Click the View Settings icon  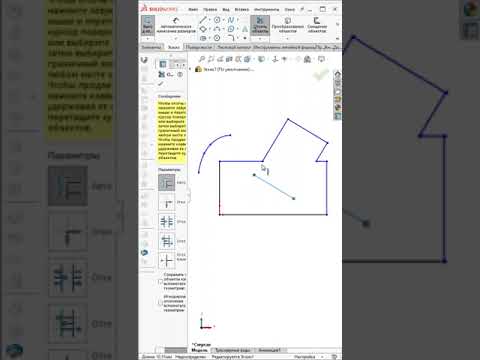pyautogui.click(x=321, y=59)
